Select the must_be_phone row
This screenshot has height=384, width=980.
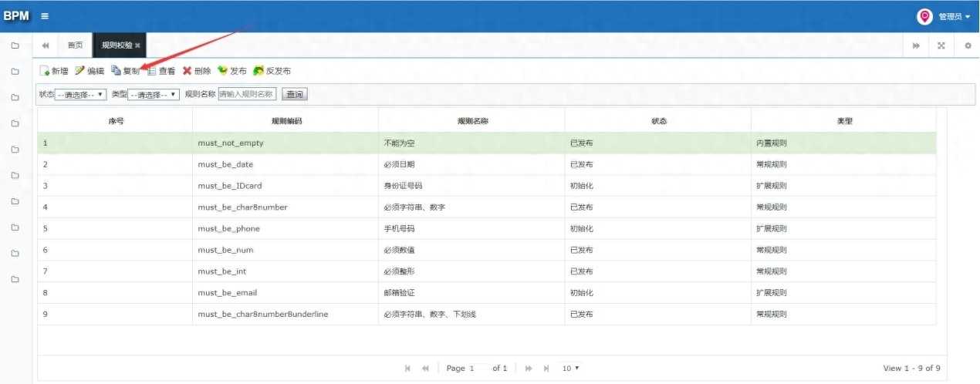coord(487,229)
